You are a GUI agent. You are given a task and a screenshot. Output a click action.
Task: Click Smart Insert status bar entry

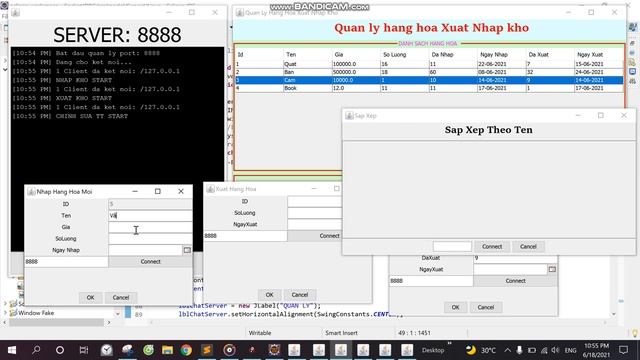tap(341, 333)
